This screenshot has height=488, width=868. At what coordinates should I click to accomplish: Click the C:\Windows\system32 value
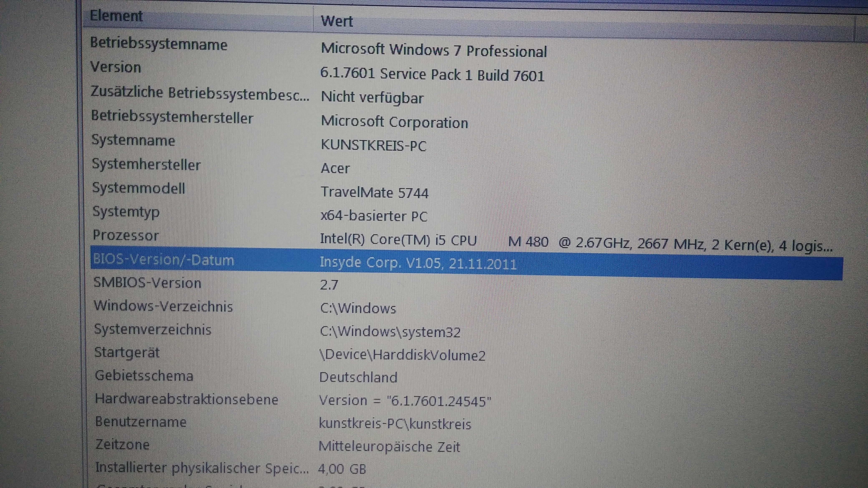(x=390, y=332)
